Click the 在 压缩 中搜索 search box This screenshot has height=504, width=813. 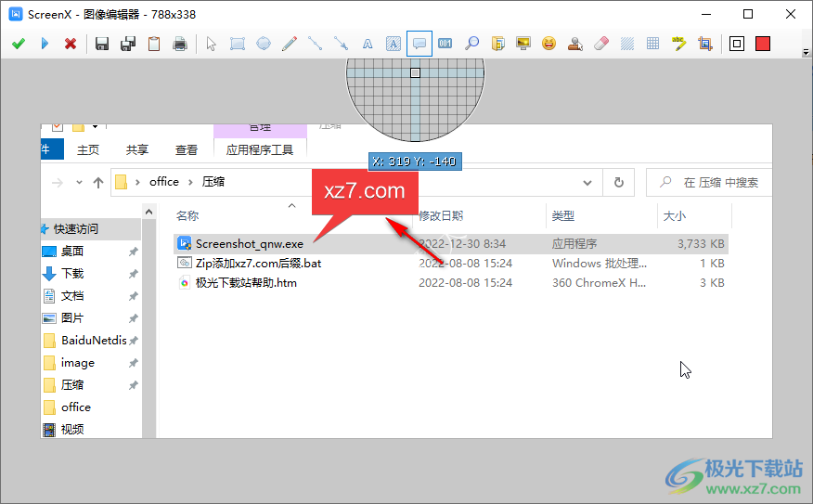coord(709,183)
